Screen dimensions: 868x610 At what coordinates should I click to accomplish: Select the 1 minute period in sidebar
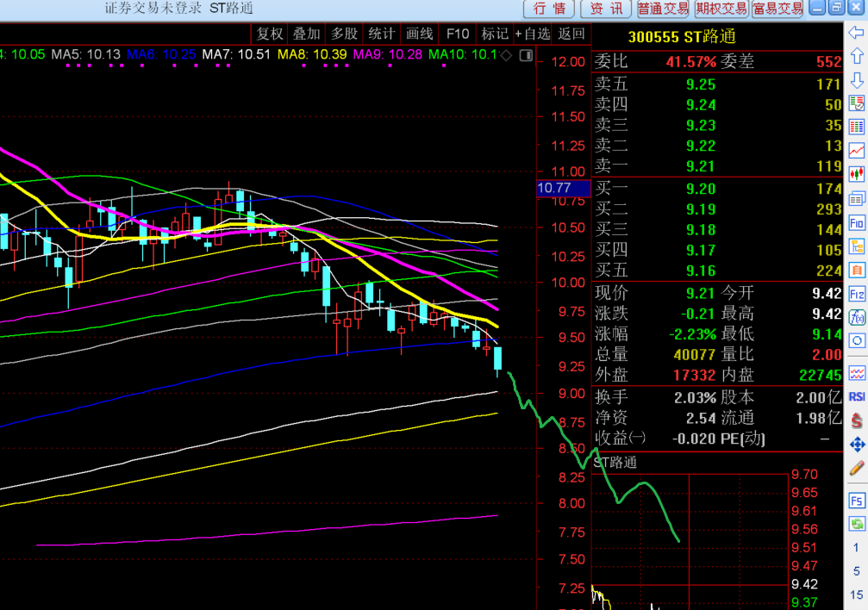pos(857,547)
